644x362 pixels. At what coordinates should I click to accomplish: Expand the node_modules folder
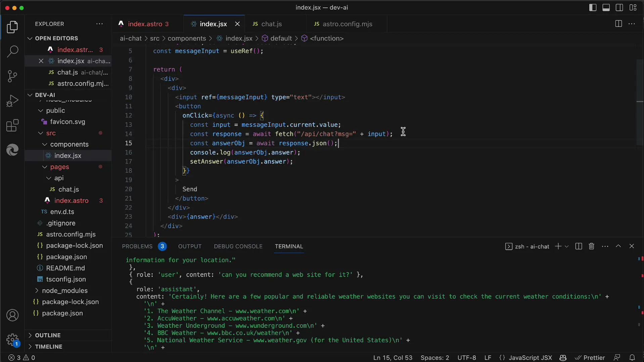coord(37,290)
